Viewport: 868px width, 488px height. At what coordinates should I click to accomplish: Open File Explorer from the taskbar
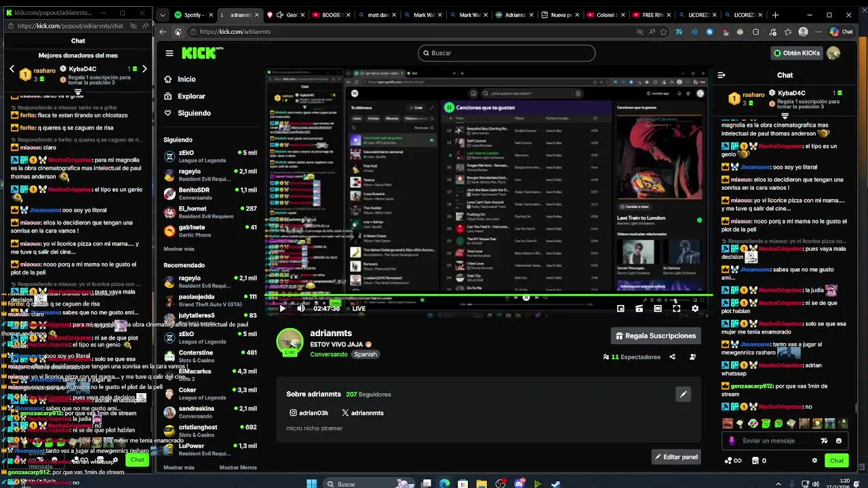481,484
